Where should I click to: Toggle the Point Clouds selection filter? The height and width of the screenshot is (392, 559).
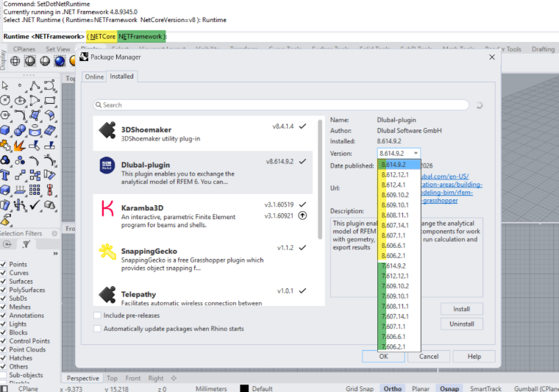[x=3, y=349]
